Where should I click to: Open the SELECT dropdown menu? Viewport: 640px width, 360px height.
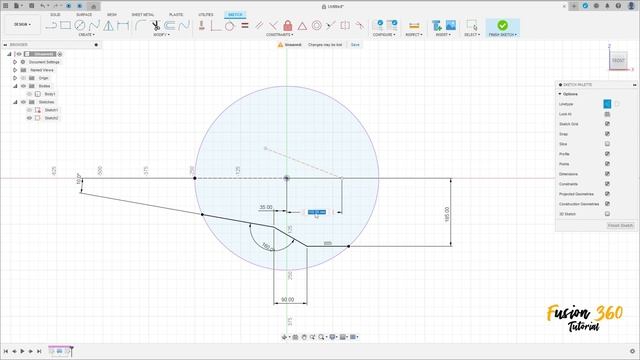[471, 35]
